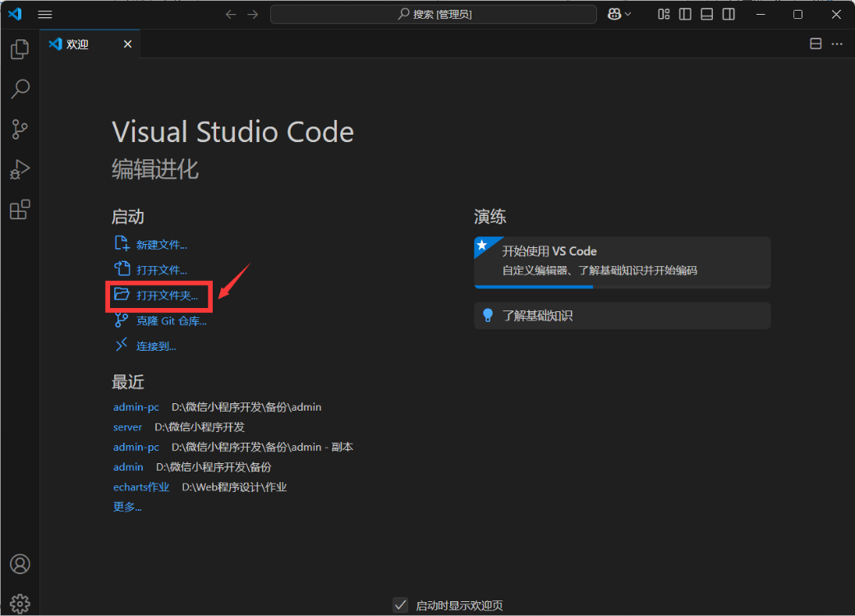Close the 欢迎 tab
Screen dimensions: 855x616
pyautogui.click(x=127, y=44)
